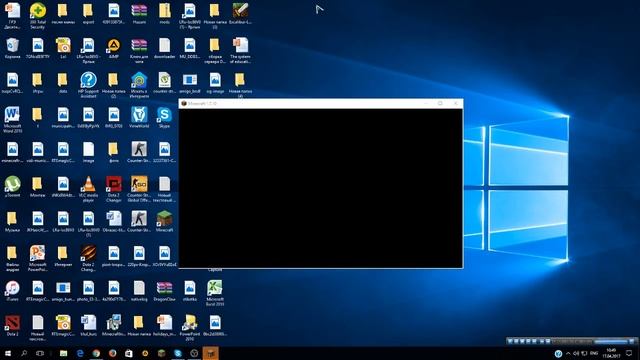Screen dimensions: 640x360
Task: Launch Microsoft Edge from the taskbar
Action: 80,353
